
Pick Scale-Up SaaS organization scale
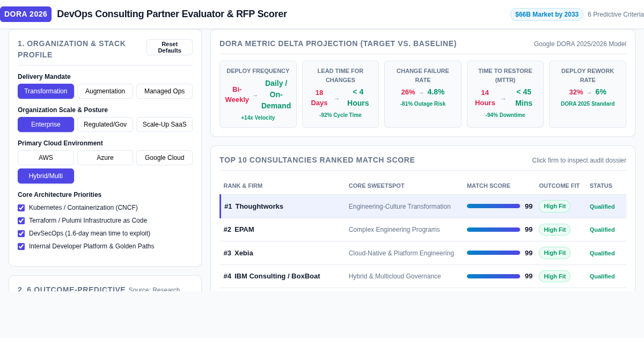click(164, 124)
